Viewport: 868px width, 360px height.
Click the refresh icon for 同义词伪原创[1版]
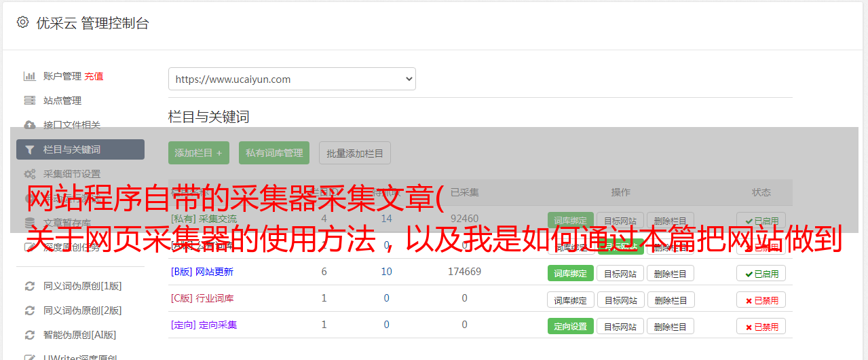point(29,286)
